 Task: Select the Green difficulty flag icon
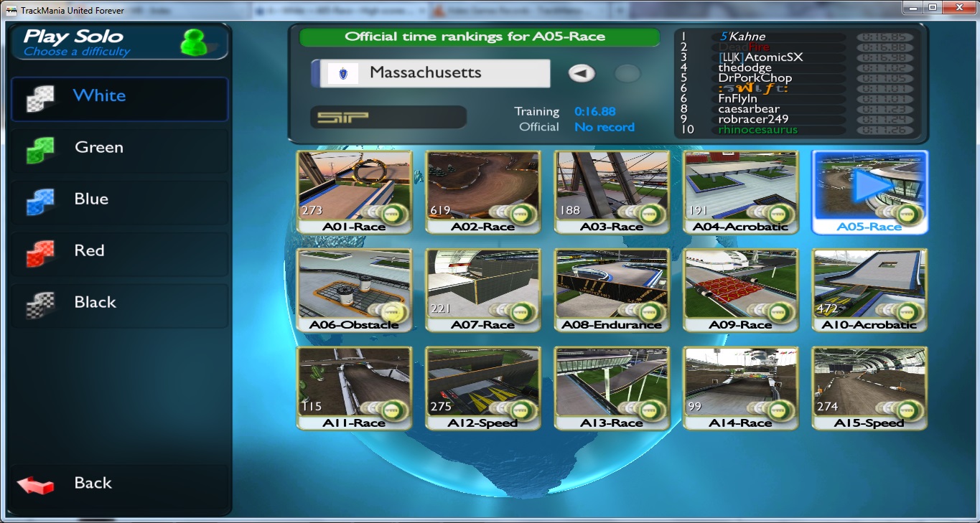[40, 151]
